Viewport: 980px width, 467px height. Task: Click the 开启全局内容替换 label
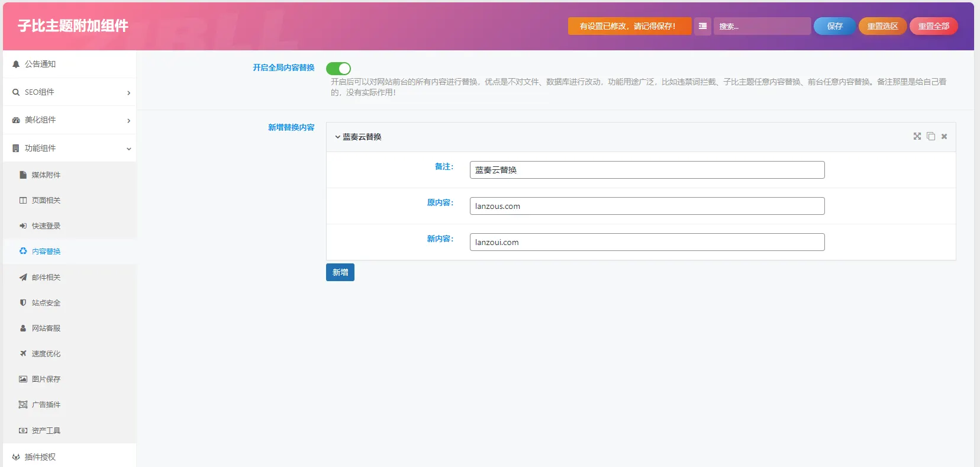[x=283, y=67]
